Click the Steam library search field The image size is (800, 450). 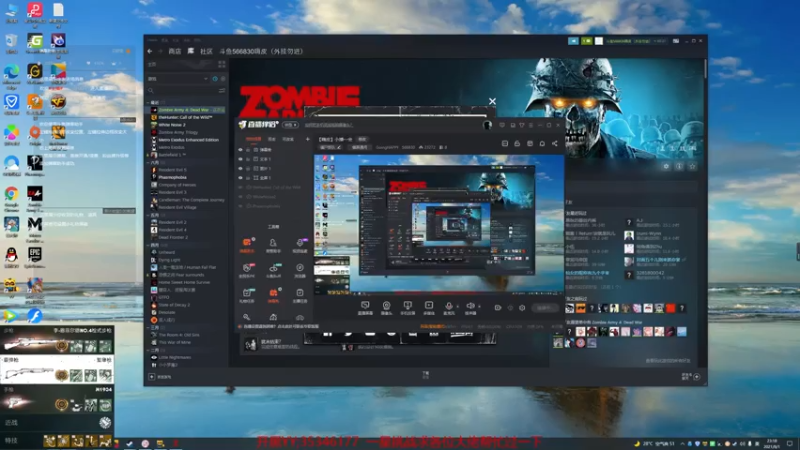tap(182, 90)
